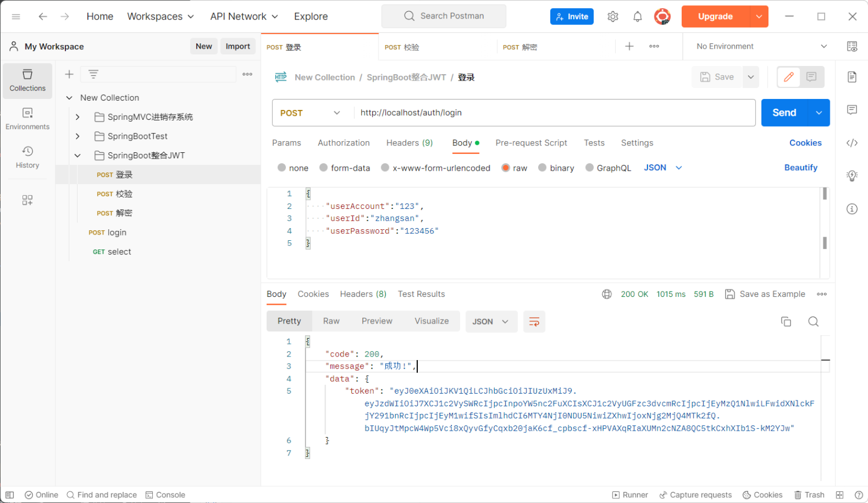The width and height of the screenshot is (868, 503).
Task: Collapse the New Collection tree
Action: 69,98
